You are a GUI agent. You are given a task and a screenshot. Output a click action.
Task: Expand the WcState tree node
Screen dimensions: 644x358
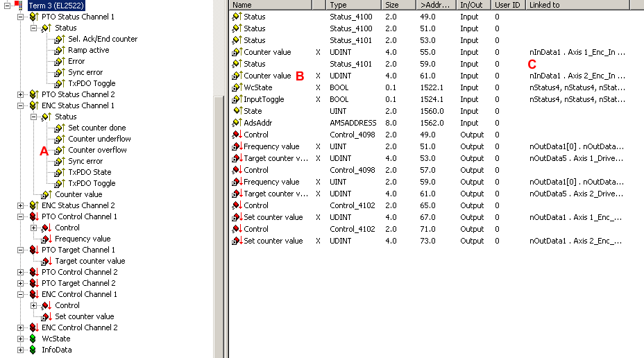coord(20,339)
